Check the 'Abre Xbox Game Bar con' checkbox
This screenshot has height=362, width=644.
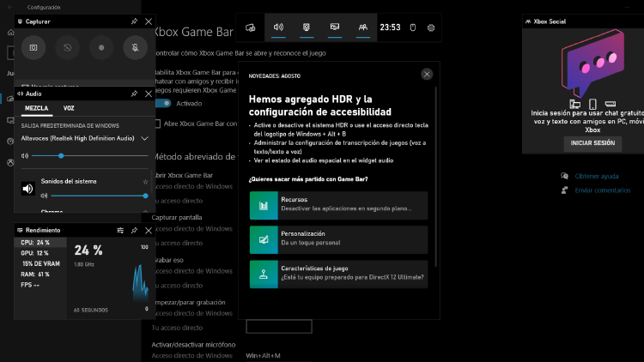[x=156, y=124]
